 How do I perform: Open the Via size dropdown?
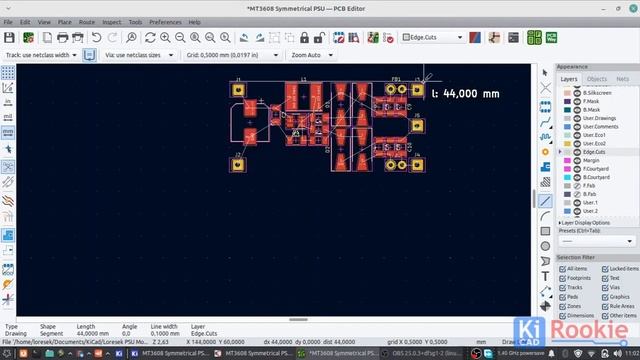[139, 55]
